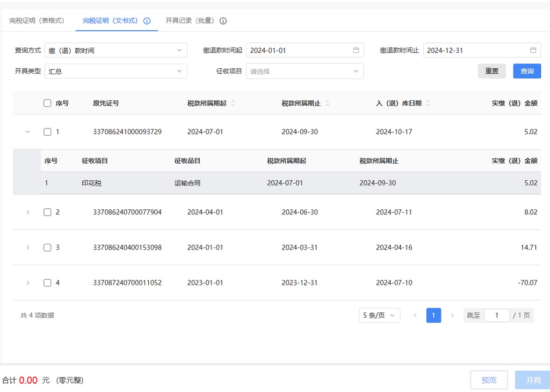This screenshot has height=392, width=550.
Task: Click the 预览 button
Action: (x=489, y=380)
